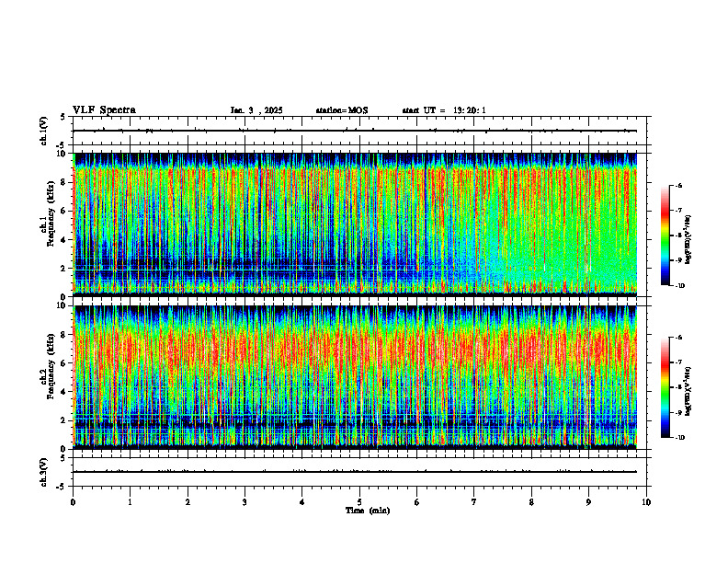The image size is (728, 563).
Task: Click time axis tick label "2"
Action: pos(188,502)
